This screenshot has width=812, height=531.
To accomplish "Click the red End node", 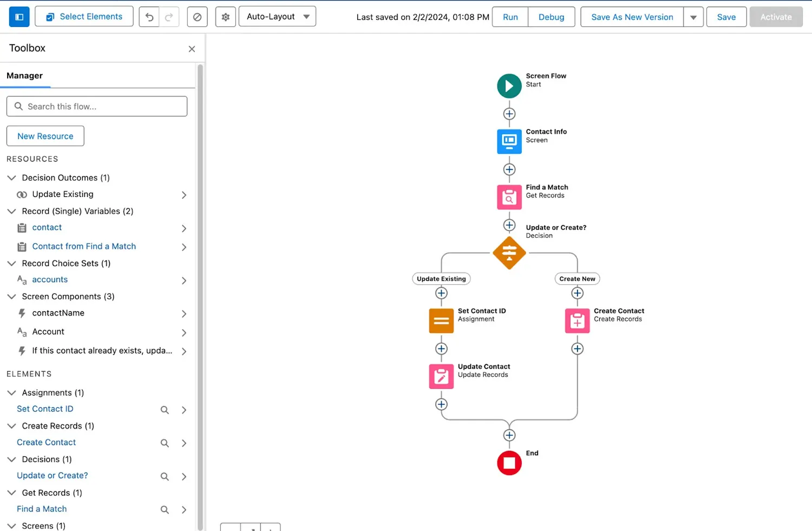I will point(509,463).
